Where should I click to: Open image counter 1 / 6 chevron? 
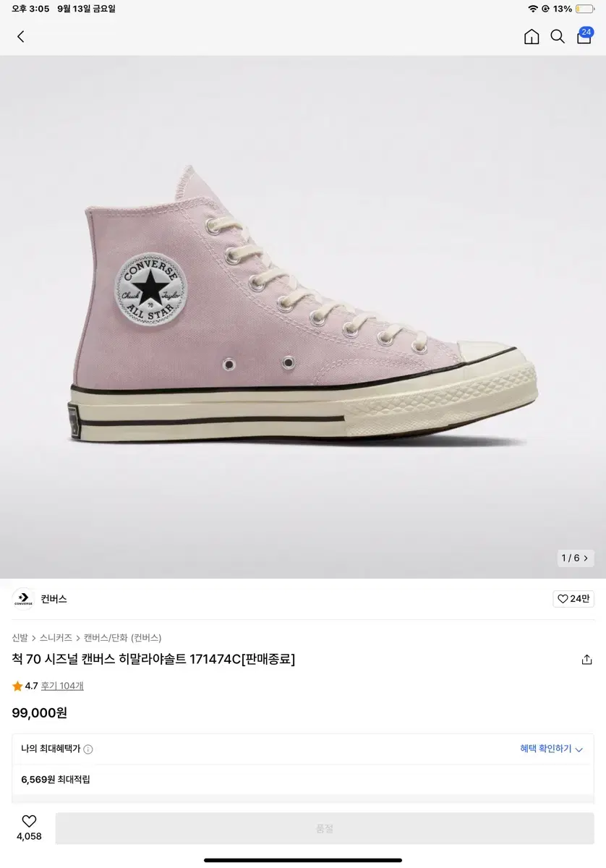[x=576, y=558]
